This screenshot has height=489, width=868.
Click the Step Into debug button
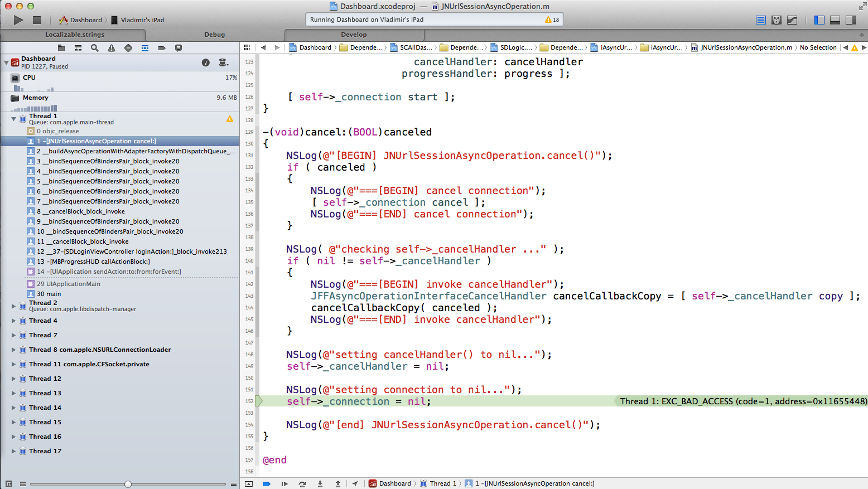pos(320,484)
